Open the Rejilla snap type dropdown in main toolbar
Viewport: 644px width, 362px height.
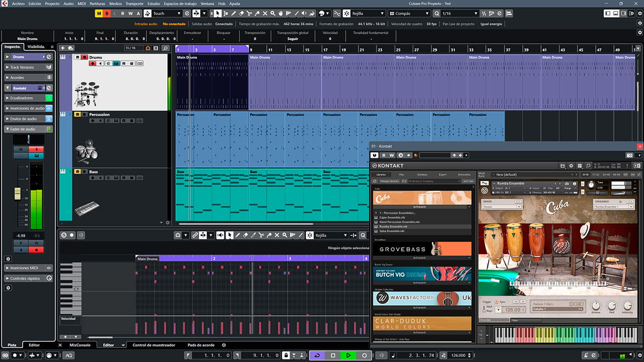[368, 13]
